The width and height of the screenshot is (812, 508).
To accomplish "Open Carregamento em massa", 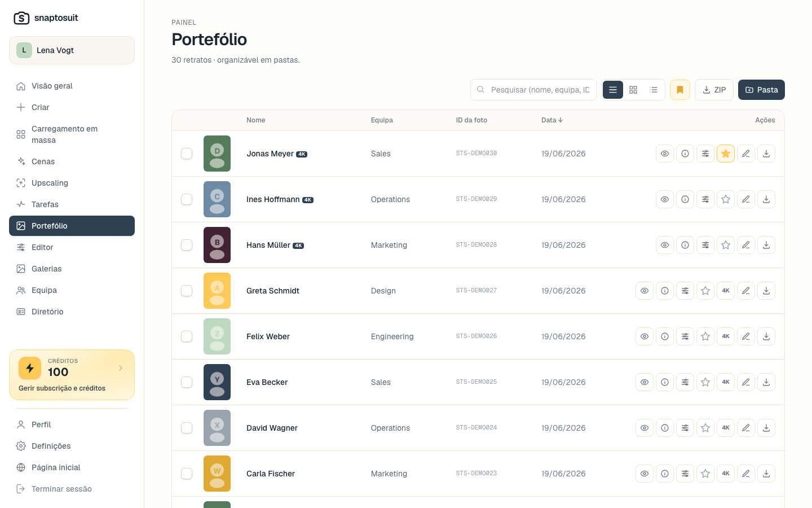I will (x=72, y=134).
